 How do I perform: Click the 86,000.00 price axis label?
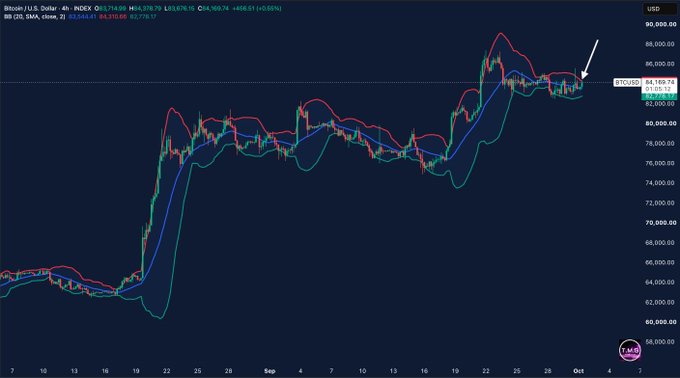coord(660,64)
